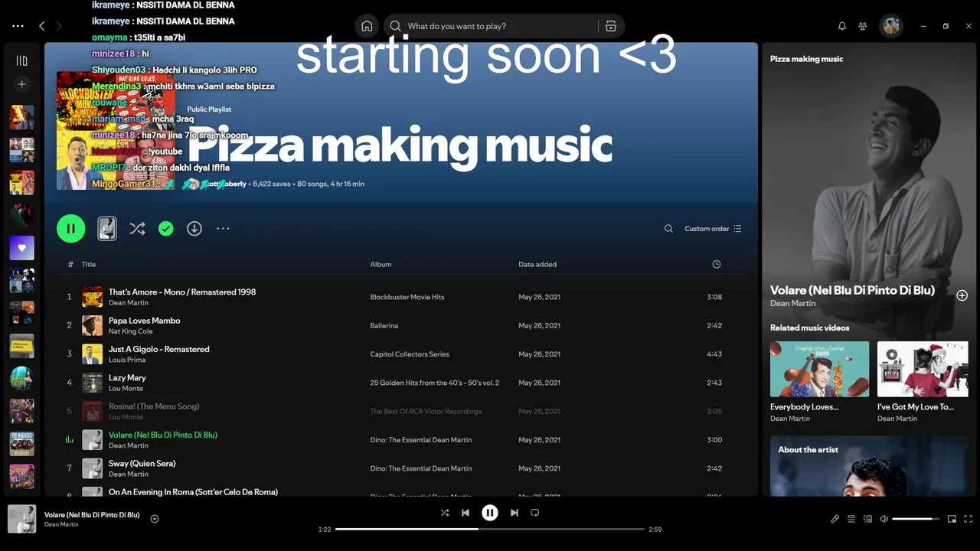This screenshot has height=551, width=980.
Task: Open artist link Louis Prima
Action: (x=126, y=360)
